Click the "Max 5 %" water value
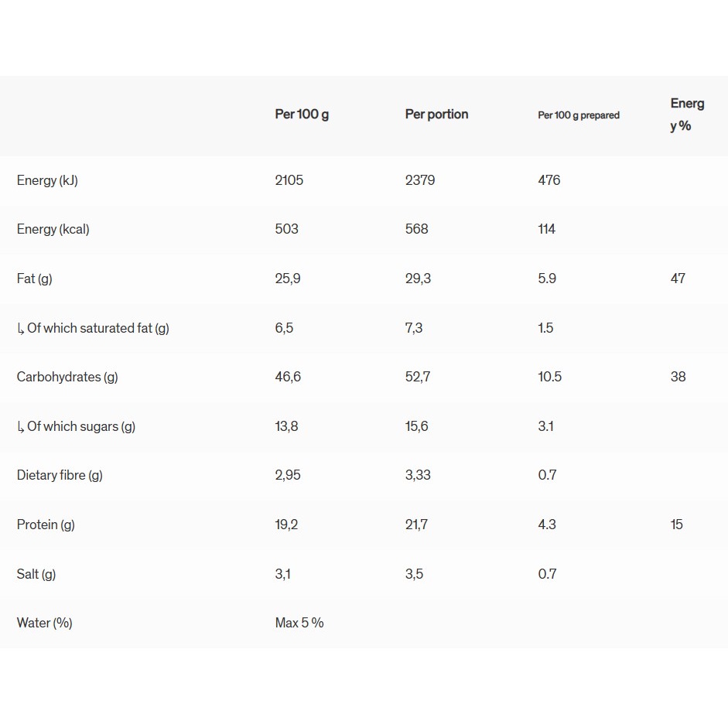 click(x=299, y=623)
